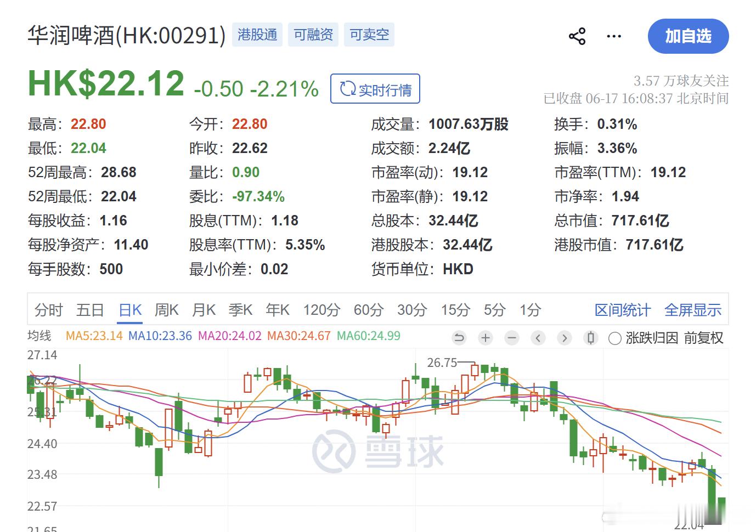756x532 pixels.
Task: Click the price HK$22.12
Action: point(106,83)
